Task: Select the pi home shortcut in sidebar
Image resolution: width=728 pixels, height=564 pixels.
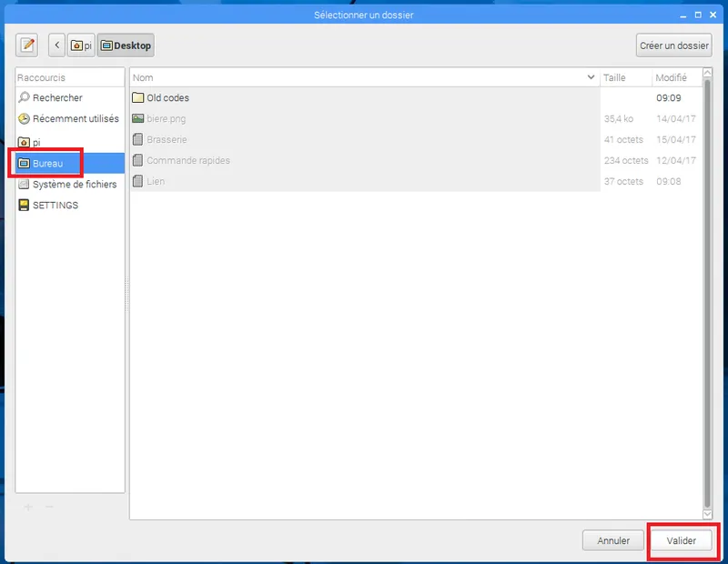Action: coord(36,142)
